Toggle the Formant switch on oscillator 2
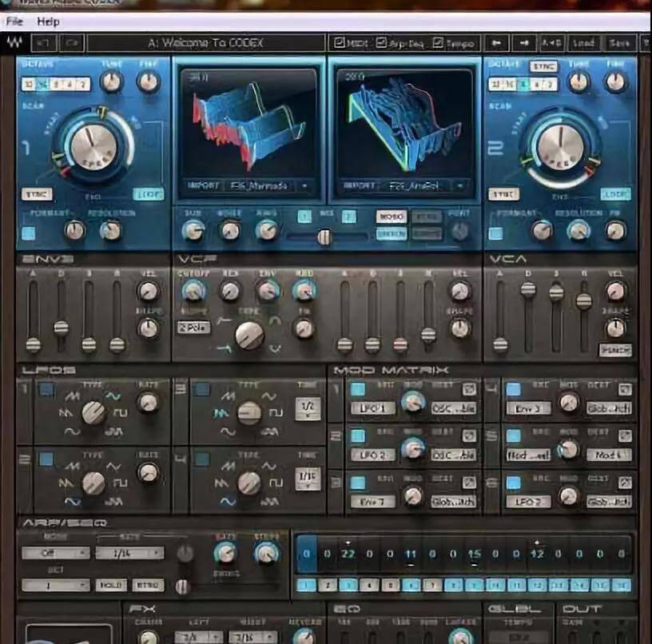 pyautogui.click(x=495, y=233)
